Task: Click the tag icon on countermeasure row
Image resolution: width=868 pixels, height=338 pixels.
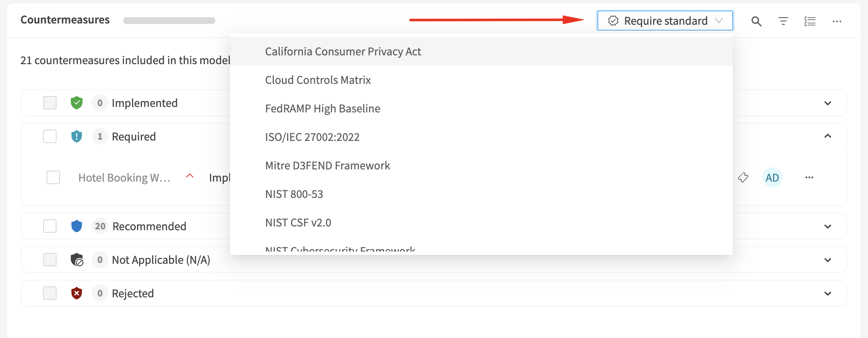Action: pyautogui.click(x=743, y=177)
